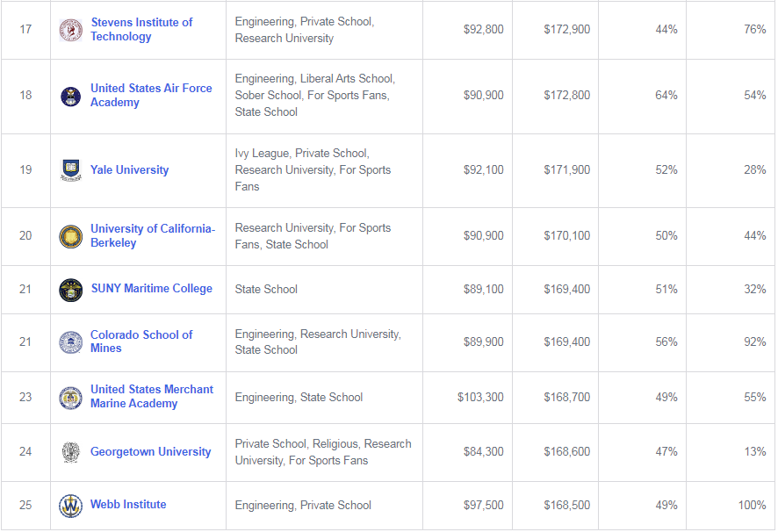Viewport: 778px width, 532px height.
Task: Open the Colorado School of Mines link
Action: click(140, 341)
